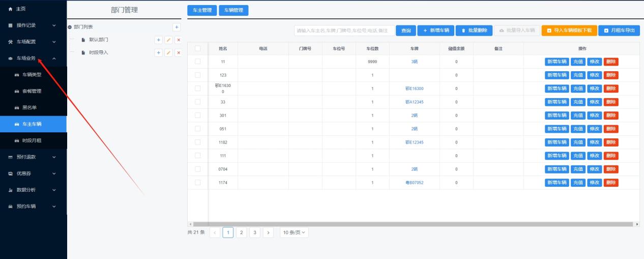Check the box for row 11

click(197, 62)
